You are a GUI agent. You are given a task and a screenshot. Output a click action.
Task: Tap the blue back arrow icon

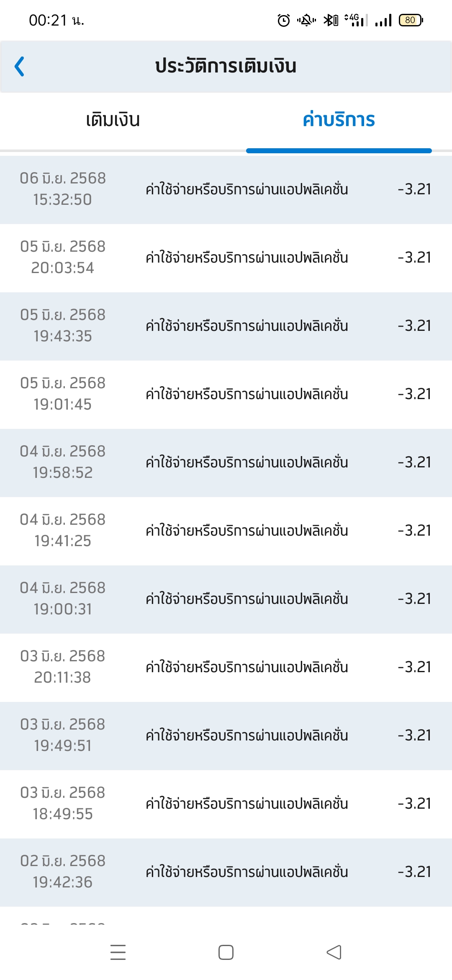coord(19,66)
